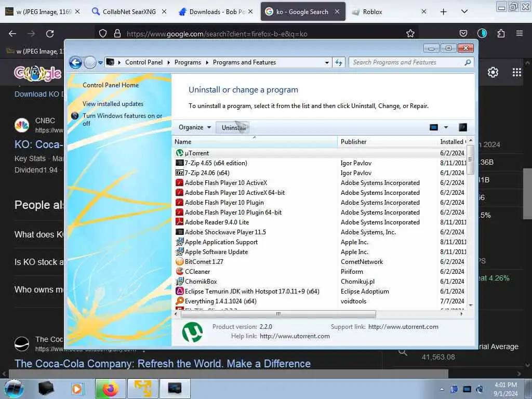The height and width of the screenshot is (399, 532).
Task: Select ChomikBox program icon
Action: pyautogui.click(x=179, y=281)
